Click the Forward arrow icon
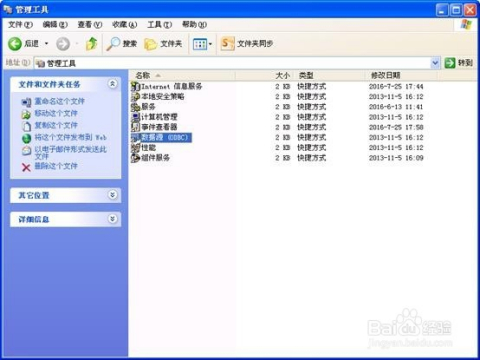The width and height of the screenshot is (480, 360). (63, 44)
